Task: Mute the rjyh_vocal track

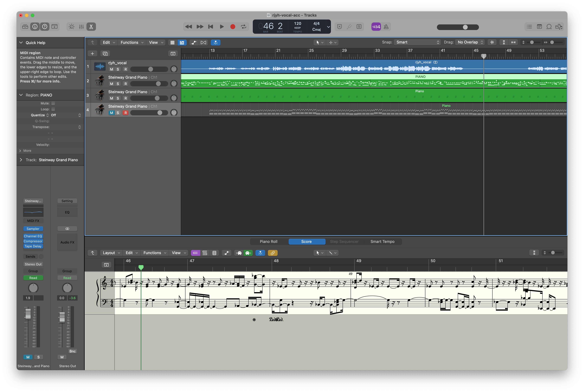Action: click(112, 69)
